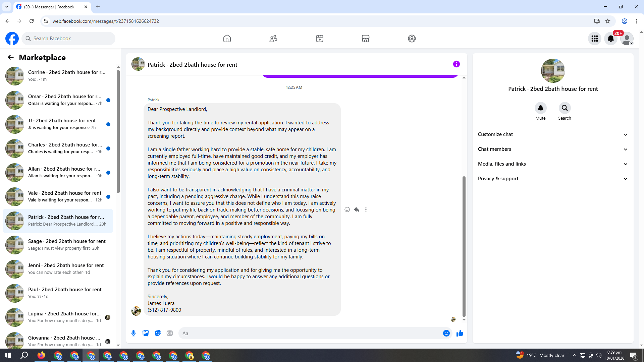This screenshot has height=362, width=644.
Task: Reply to Patrick's message with the arrow icon
Action: point(357,209)
